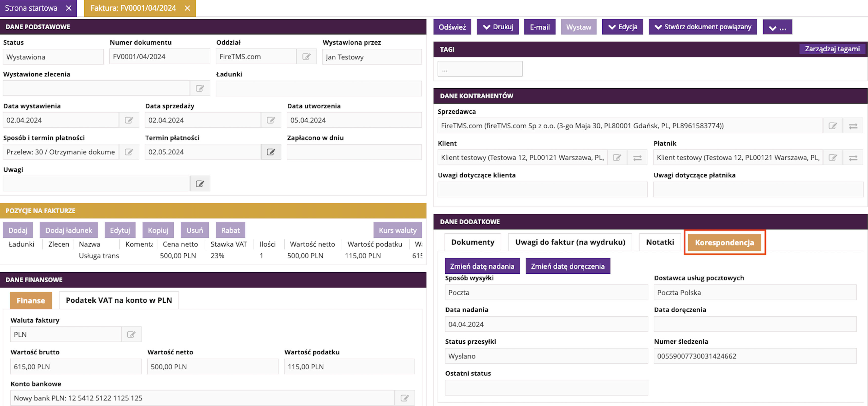Open Podatek VAT na konto w PLN tab
The image size is (868, 406).
pos(119,300)
